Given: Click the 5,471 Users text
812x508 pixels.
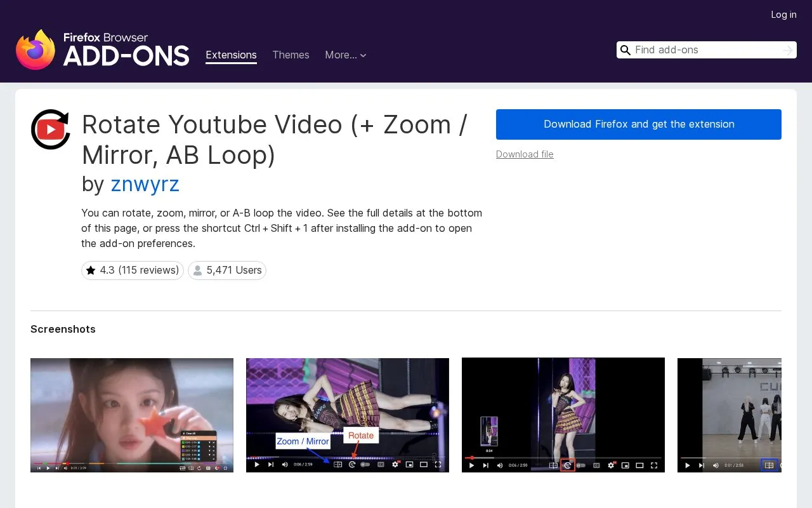Looking at the screenshot, I should click(234, 271).
